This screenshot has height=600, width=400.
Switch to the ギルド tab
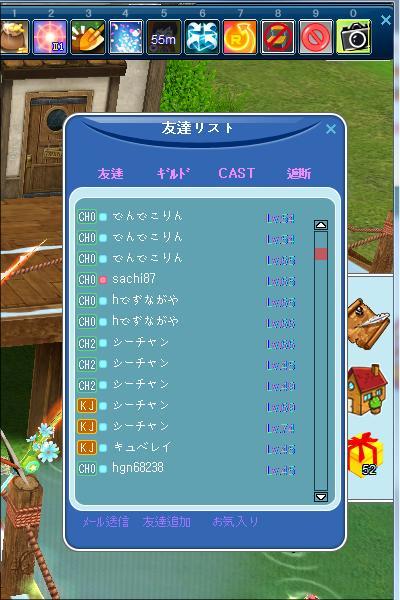point(173,173)
